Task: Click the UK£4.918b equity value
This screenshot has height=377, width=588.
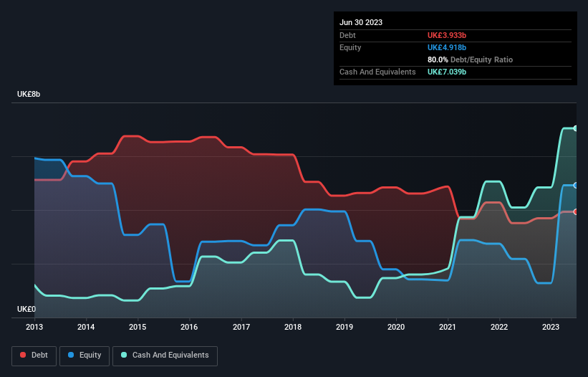Action: click(x=447, y=47)
